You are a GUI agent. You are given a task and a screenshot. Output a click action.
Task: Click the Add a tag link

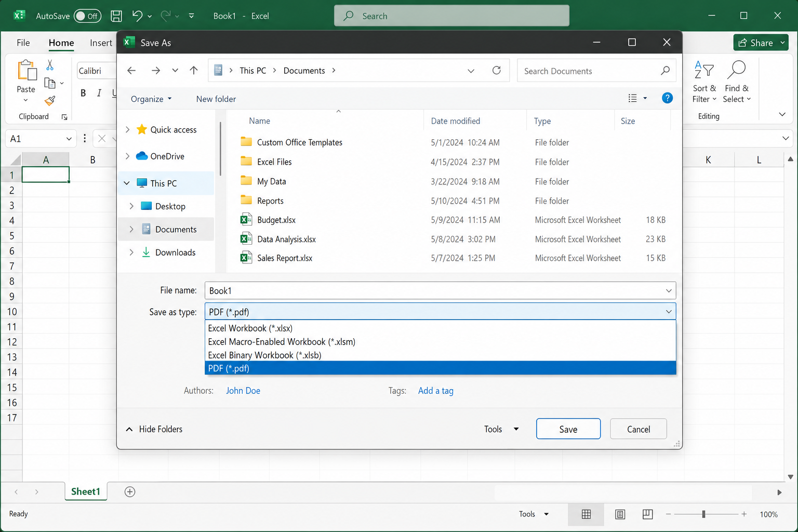click(435, 391)
